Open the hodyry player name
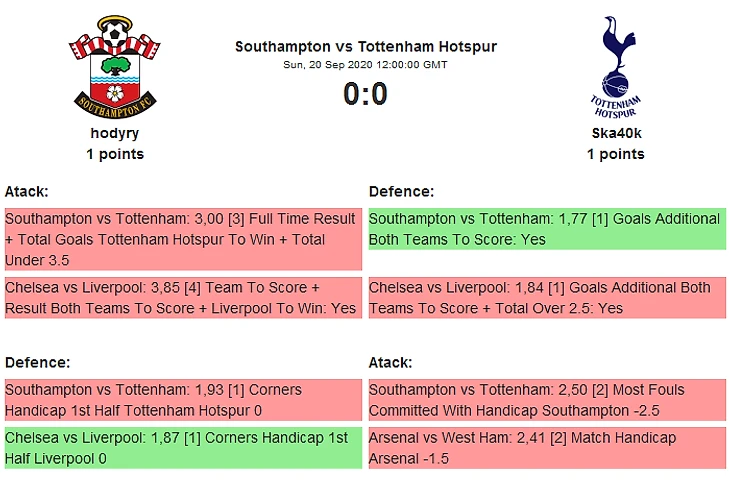This screenshot has height=480, width=730. pos(115,133)
